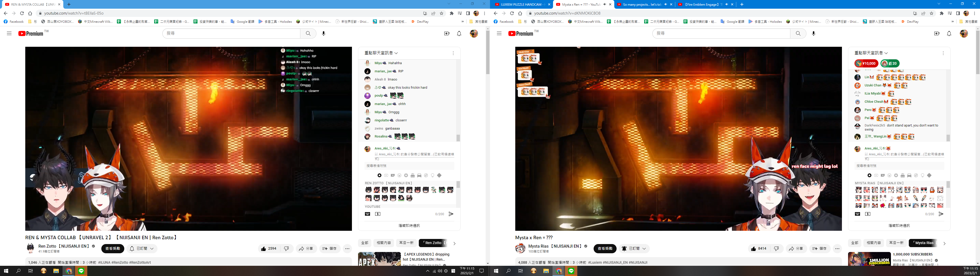Toggle emoji keyboard icon in Mysta Rias chat
Viewport: 980px width, 276px height.
(x=857, y=214)
